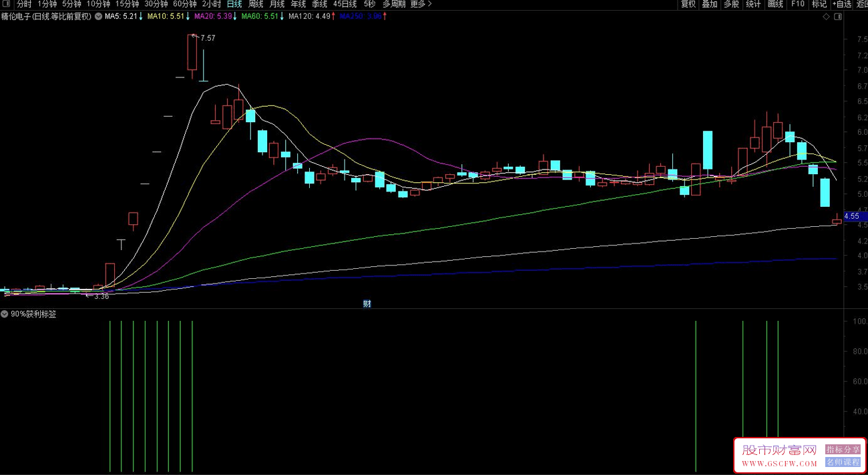The height and width of the screenshot is (475, 868).
Task: Open the 指标分享 link in the banner
Action: [x=843, y=450]
